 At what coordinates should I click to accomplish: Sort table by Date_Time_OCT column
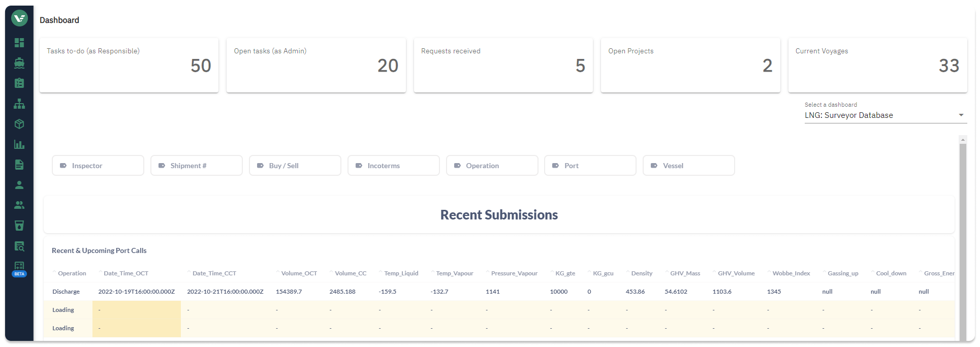(x=126, y=273)
